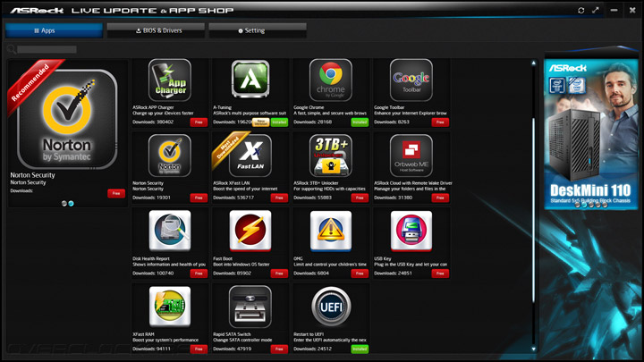Click scroll up arrow of app list
This screenshot has width=644, height=362.
tap(533, 63)
